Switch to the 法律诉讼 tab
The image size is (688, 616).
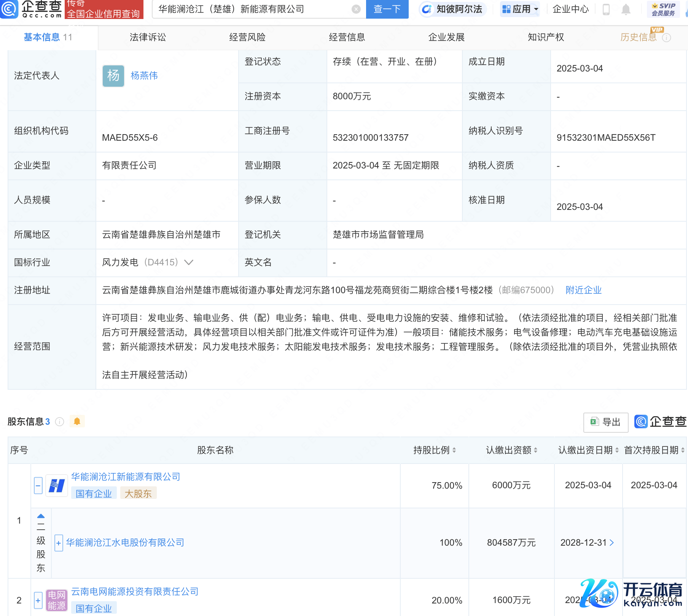pyautogui.click(x=148, y=37)
